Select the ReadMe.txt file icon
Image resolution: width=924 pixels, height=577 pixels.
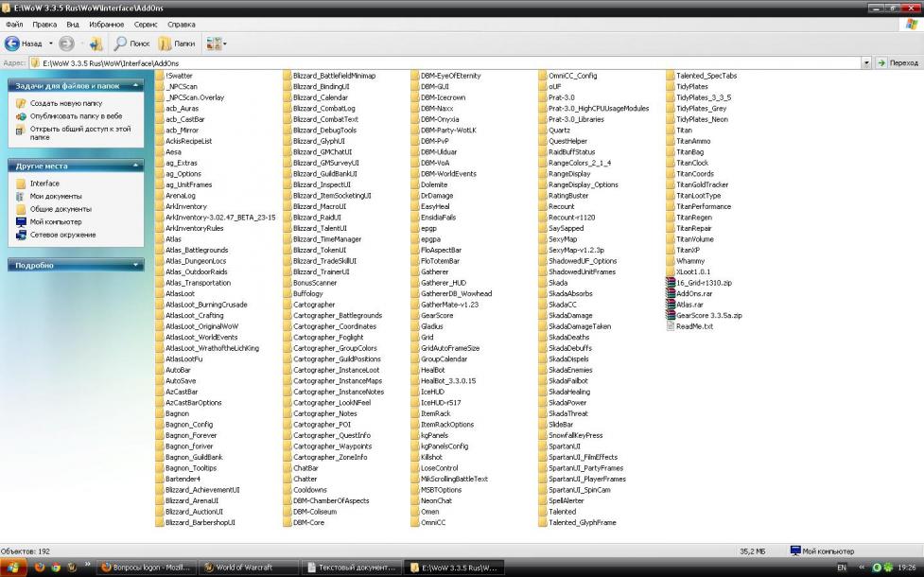coord(670,326)
